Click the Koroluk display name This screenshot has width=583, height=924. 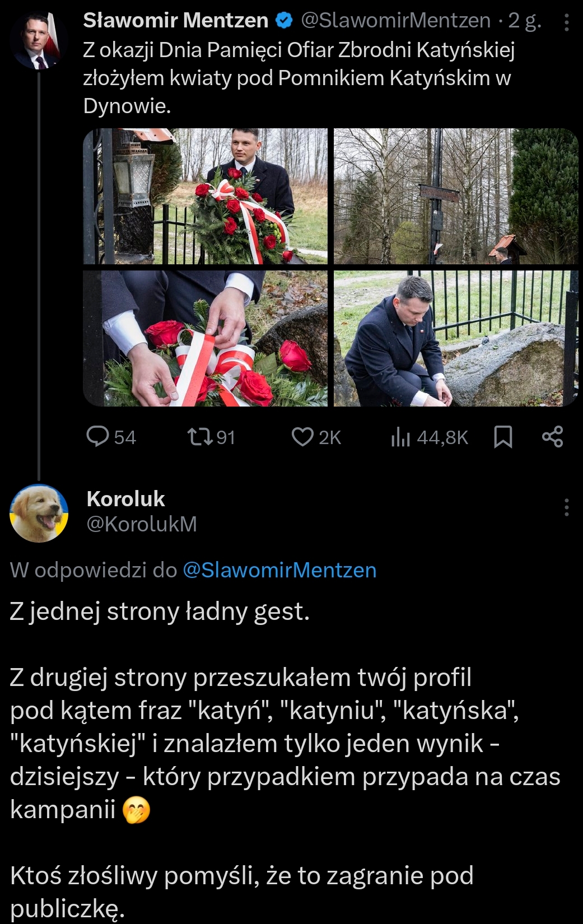click(126, 499)
